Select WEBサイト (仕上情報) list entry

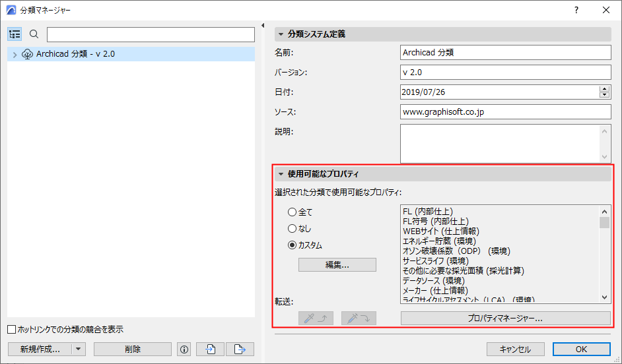440,231
